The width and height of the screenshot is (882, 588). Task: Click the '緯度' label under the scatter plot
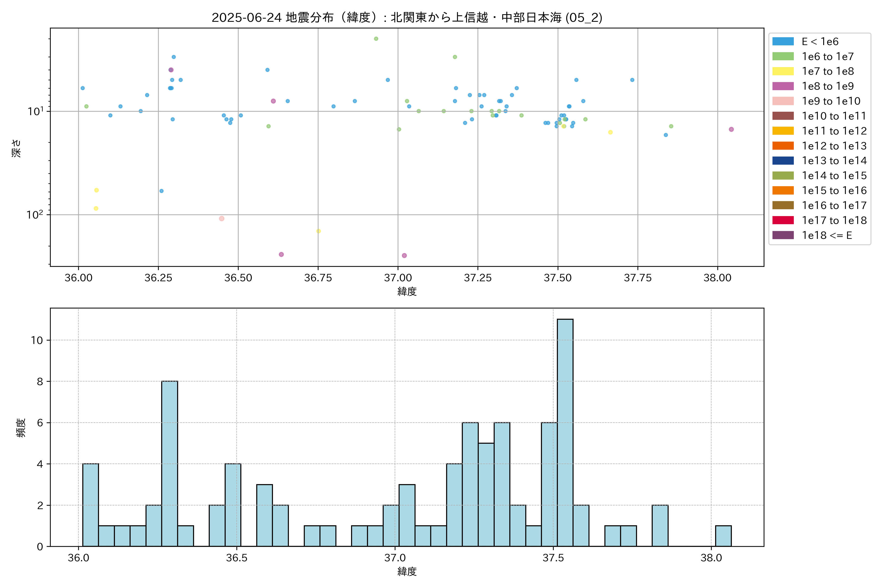407,291
